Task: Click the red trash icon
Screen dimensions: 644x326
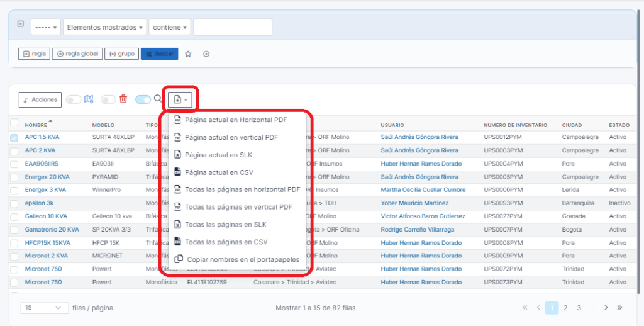Action: pos(123,99)
